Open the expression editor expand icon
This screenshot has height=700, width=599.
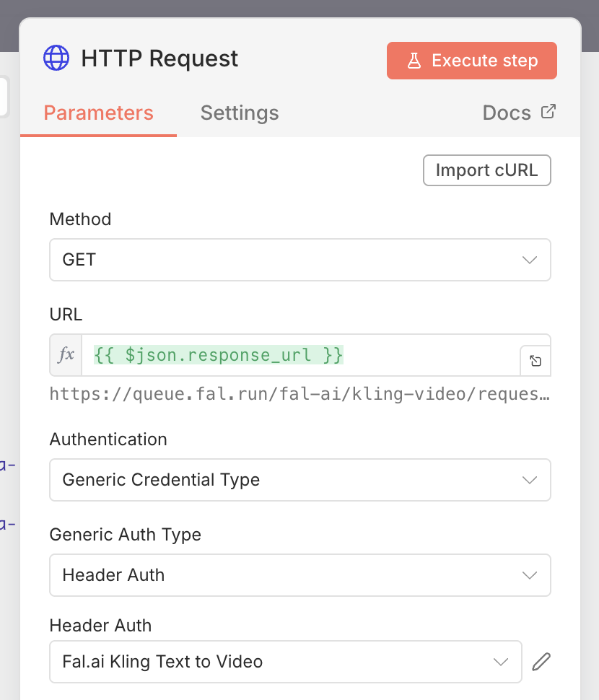(x=535, y=360)
